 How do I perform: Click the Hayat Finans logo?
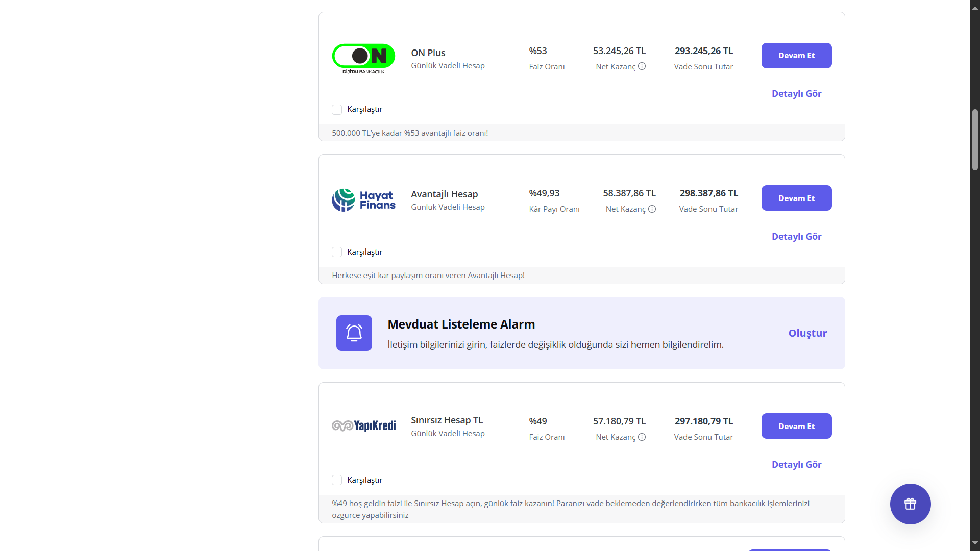tap(363, 200)
